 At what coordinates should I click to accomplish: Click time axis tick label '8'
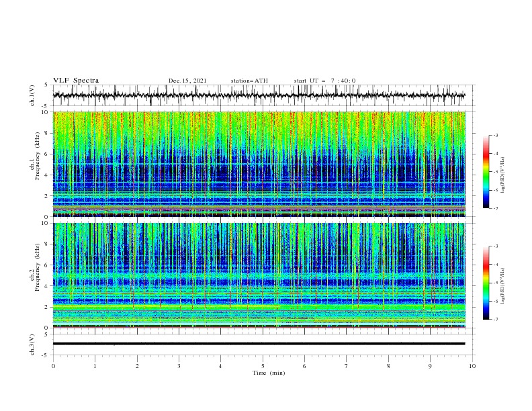pyautogui.click(x=388, y=366)
